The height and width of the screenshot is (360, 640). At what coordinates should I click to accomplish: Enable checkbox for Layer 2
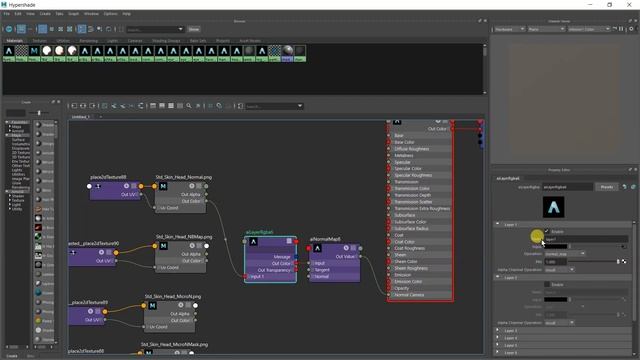(x=547, y=284)
